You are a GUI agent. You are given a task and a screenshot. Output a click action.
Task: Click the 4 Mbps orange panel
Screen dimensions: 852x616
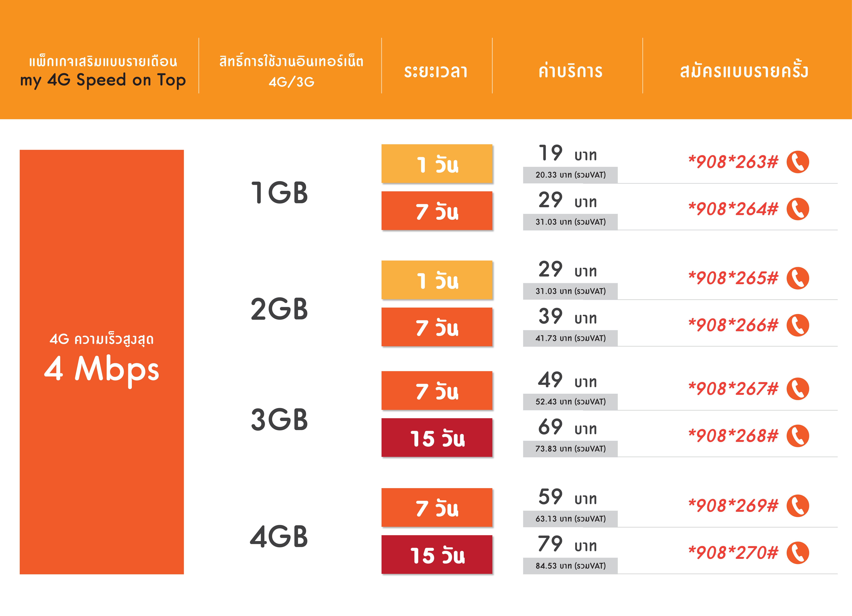tap(102, 362)
